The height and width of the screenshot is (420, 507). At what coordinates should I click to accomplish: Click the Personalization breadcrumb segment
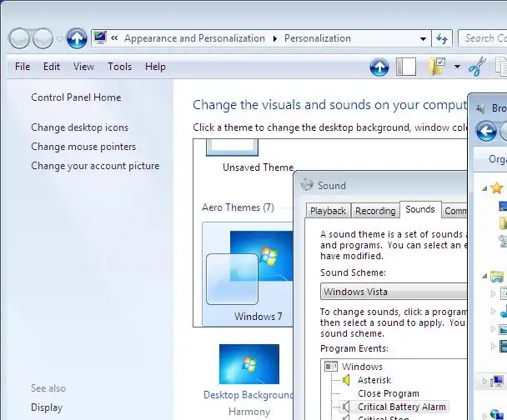318,38
